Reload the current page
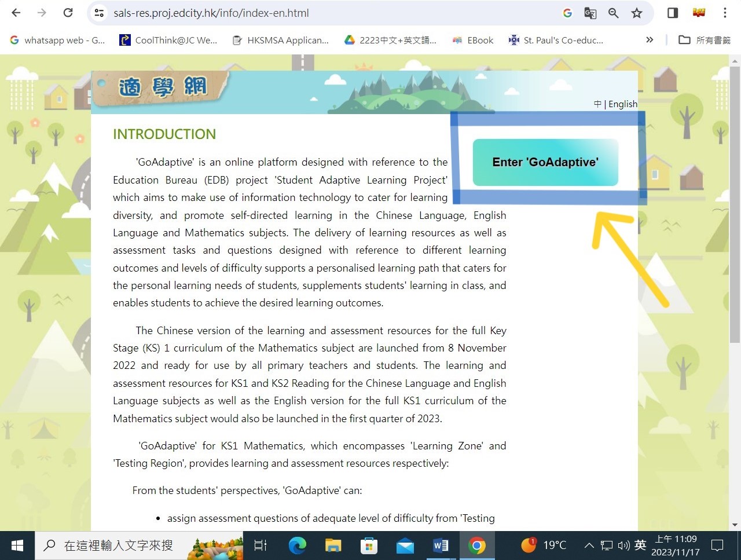Image resolution: width=741 pixels, height=560 pixels. click(x=68, y=13)
